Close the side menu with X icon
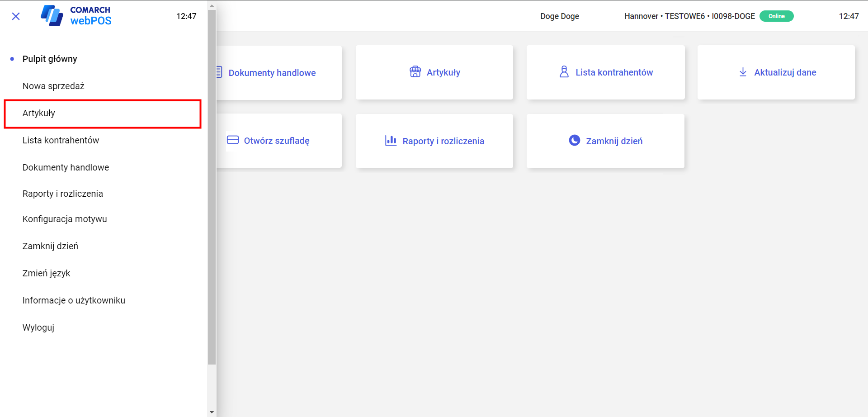 point(16,16)
